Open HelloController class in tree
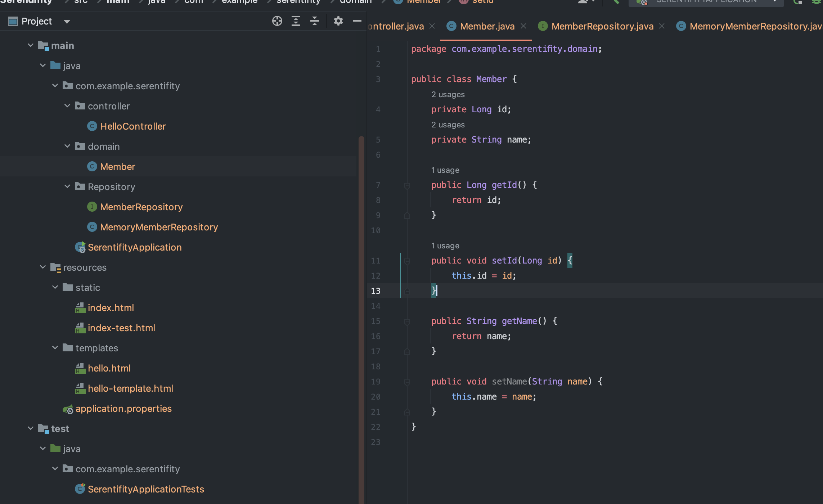This screenshot has width=823, height=504. tap(133, 126)
